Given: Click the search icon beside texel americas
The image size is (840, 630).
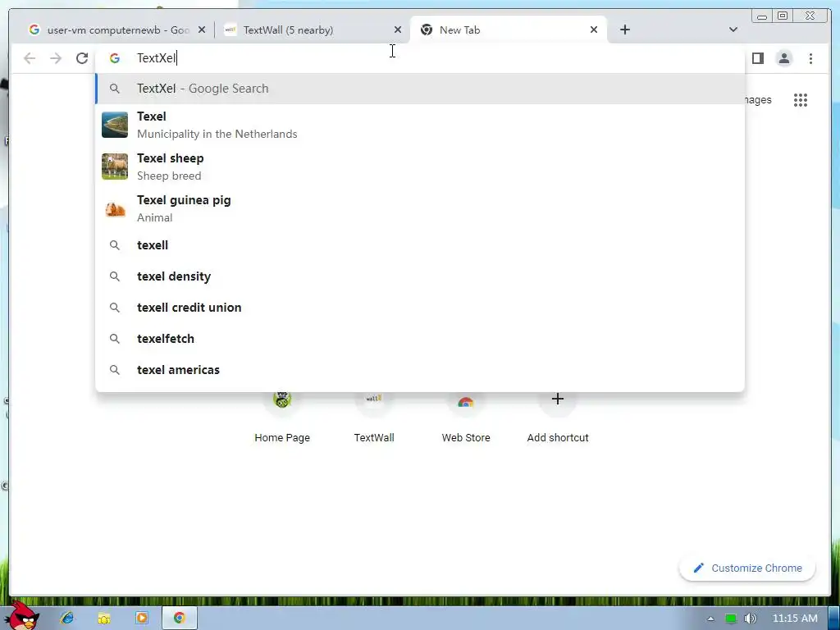Looking at the screenshot, I should pos(115,370).
